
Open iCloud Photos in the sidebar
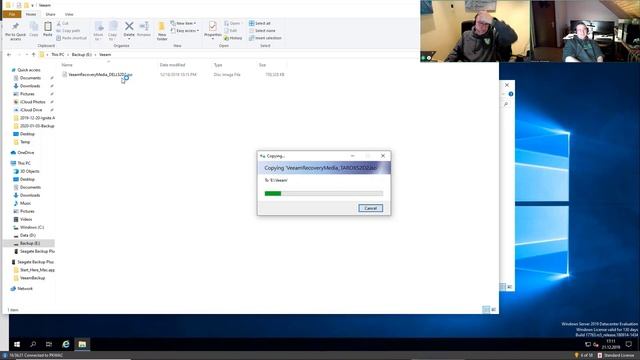click(33, 102)
